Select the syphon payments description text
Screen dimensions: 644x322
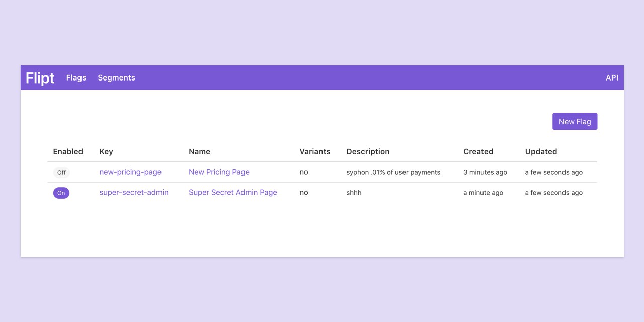pos(393,173)
